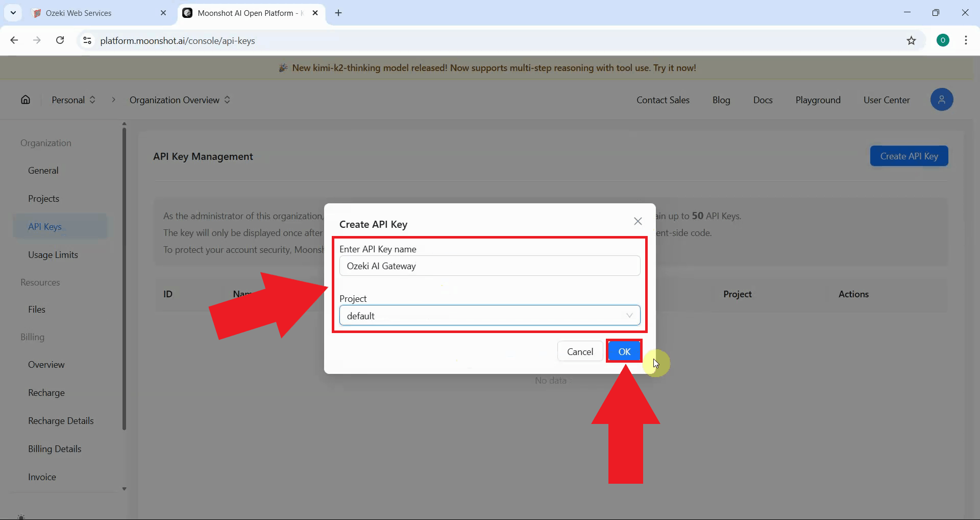980x520 pixels.
Task: Open the Docs navigation item
Action: click(x=763, y=100)
